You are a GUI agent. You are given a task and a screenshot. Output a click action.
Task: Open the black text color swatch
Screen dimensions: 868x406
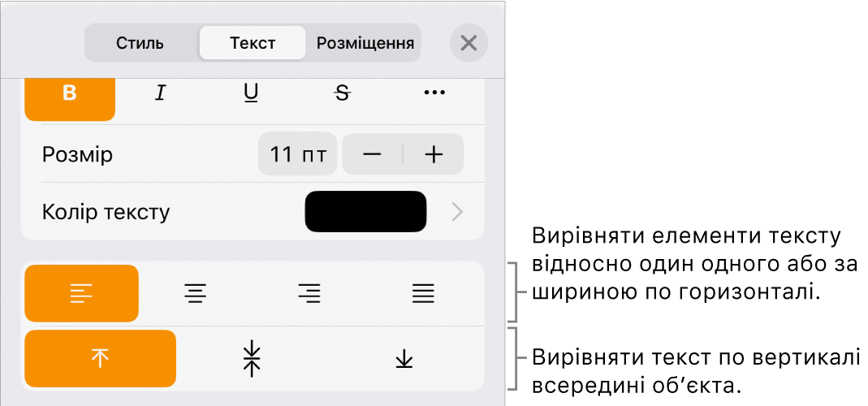366,212
